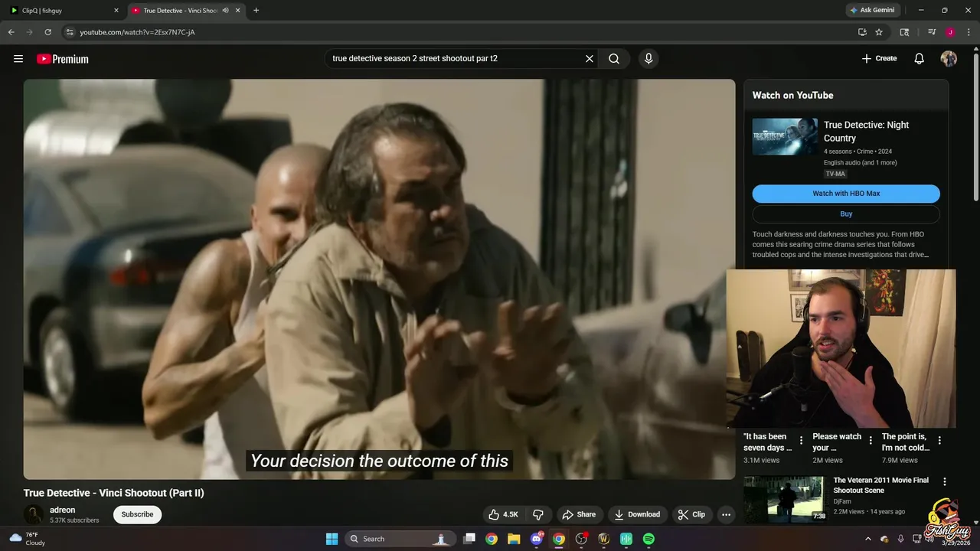Open Discord from the taskbar
This screenshot has width=980, height=551.
tap(537, 539)
